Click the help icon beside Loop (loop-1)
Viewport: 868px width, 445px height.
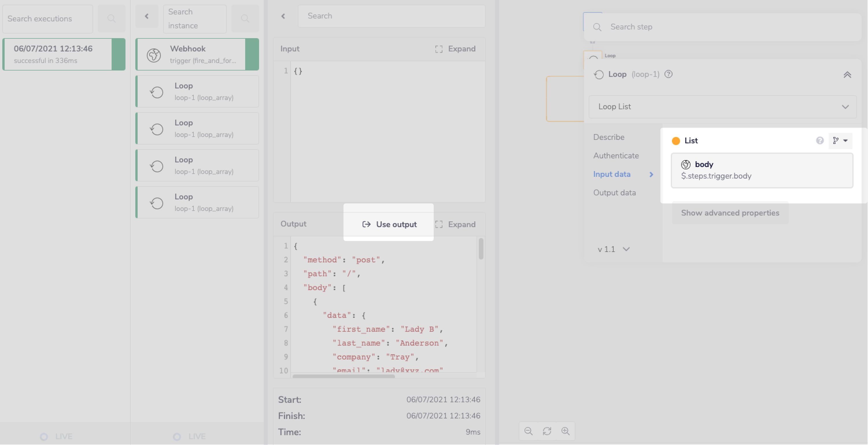click(668, 75)
